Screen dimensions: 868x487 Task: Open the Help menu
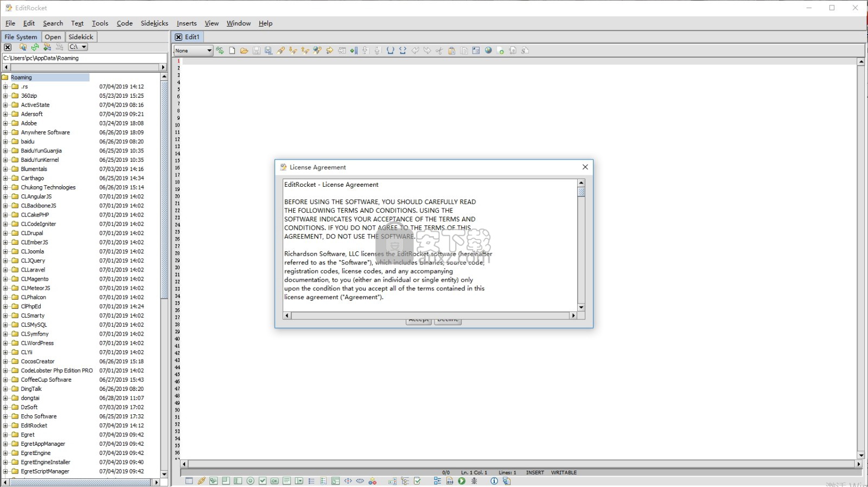pos(265,23)
